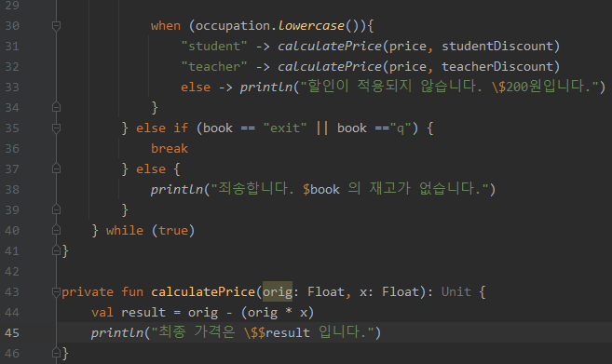Screen dimensions: 612x364
Task: Click the $book template variable on line 38
Action: (x=321, y=190)
